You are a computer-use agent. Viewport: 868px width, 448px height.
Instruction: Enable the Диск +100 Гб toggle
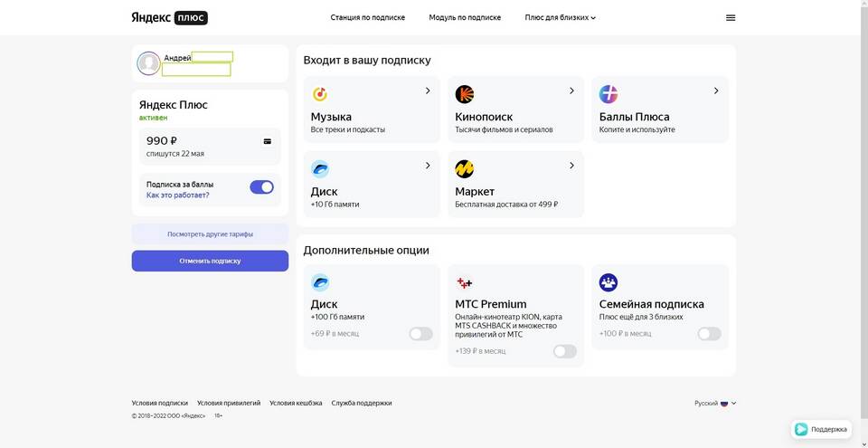[x=420, y=334]
